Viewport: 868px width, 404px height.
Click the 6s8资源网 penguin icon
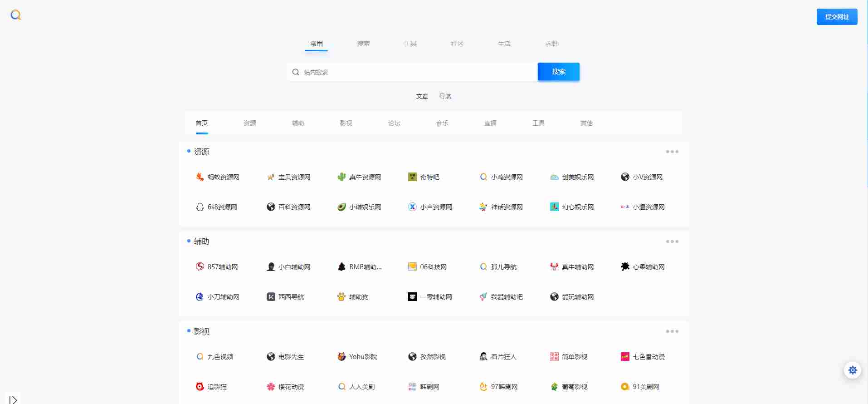pyautogui.click(x=200, y=207)
